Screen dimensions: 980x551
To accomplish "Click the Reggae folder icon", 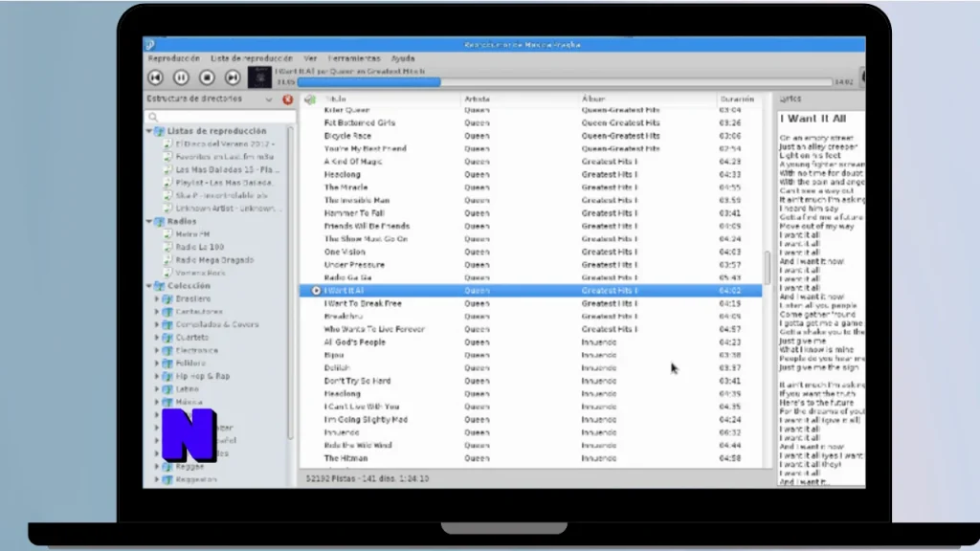I will (167, 467).
